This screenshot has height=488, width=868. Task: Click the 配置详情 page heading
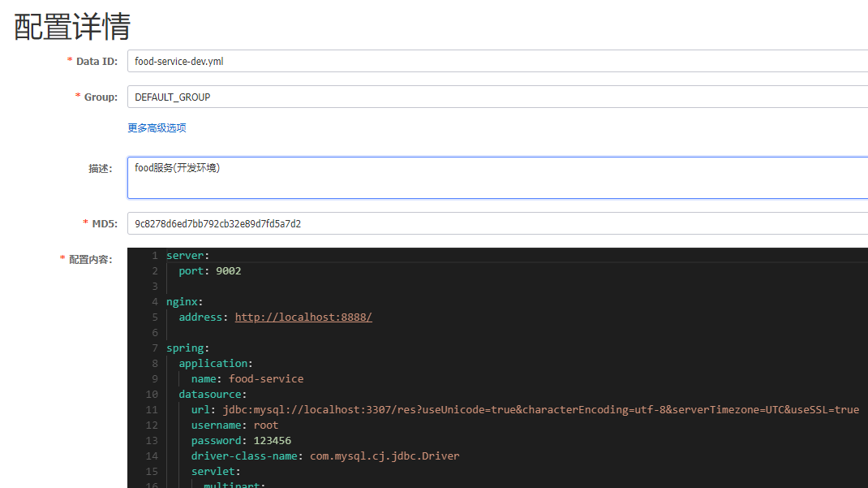(72, 27)
